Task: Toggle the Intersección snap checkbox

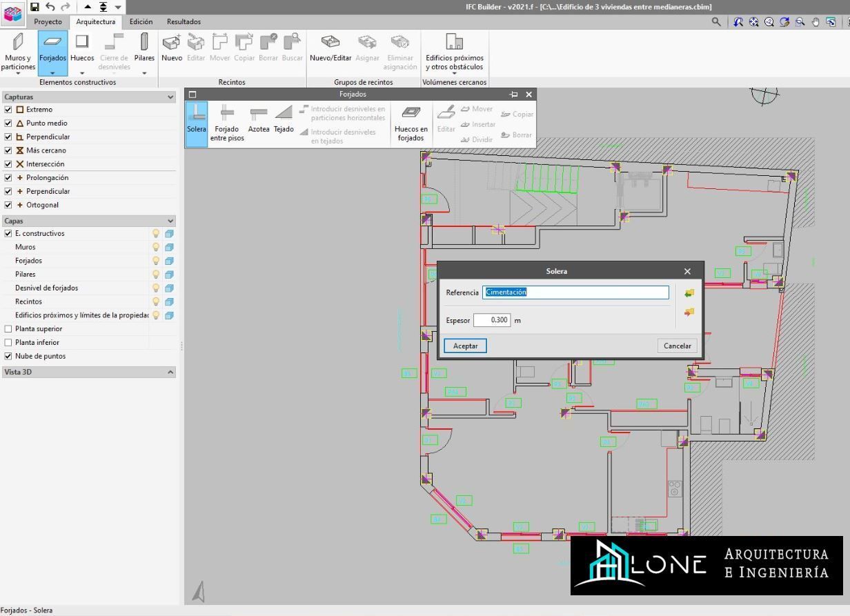Action: point(8,164)
